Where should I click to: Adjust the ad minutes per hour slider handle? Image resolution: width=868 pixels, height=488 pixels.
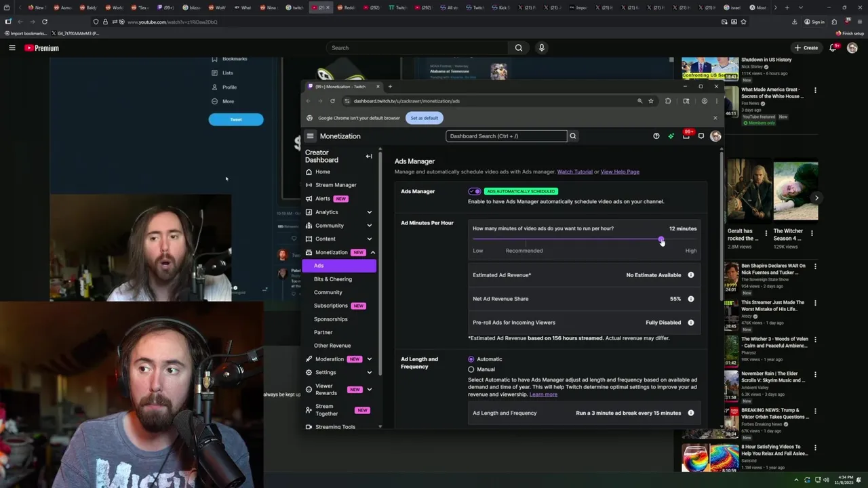pos(661,240)
